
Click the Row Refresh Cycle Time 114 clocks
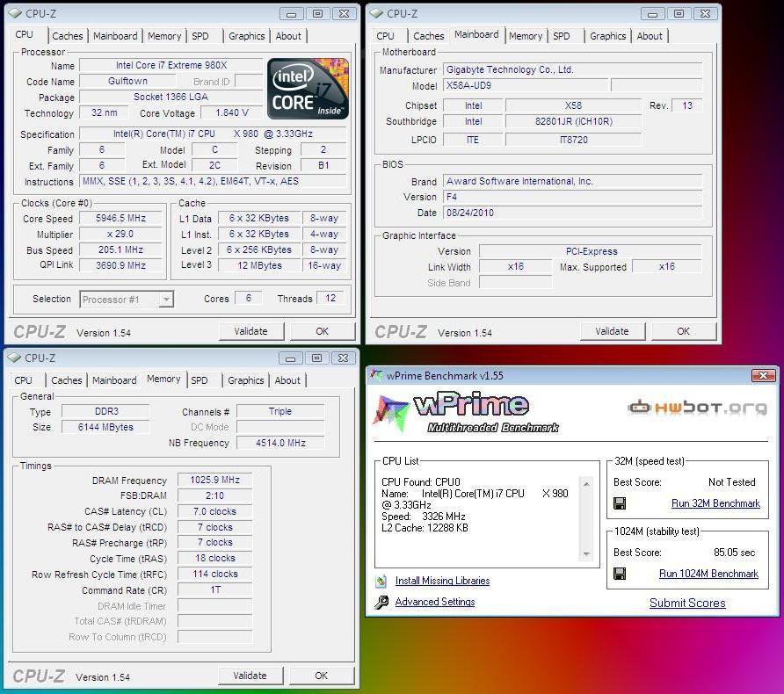[x=215, y=574]
